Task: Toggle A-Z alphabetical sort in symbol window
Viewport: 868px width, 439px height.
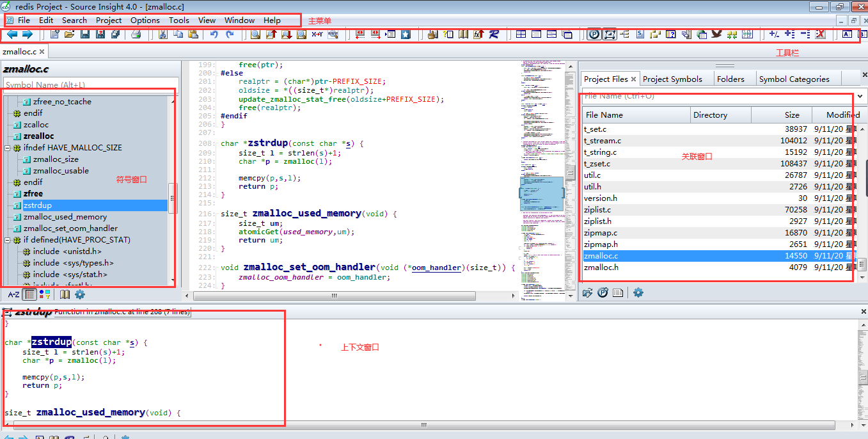Action: click(13, 294)
